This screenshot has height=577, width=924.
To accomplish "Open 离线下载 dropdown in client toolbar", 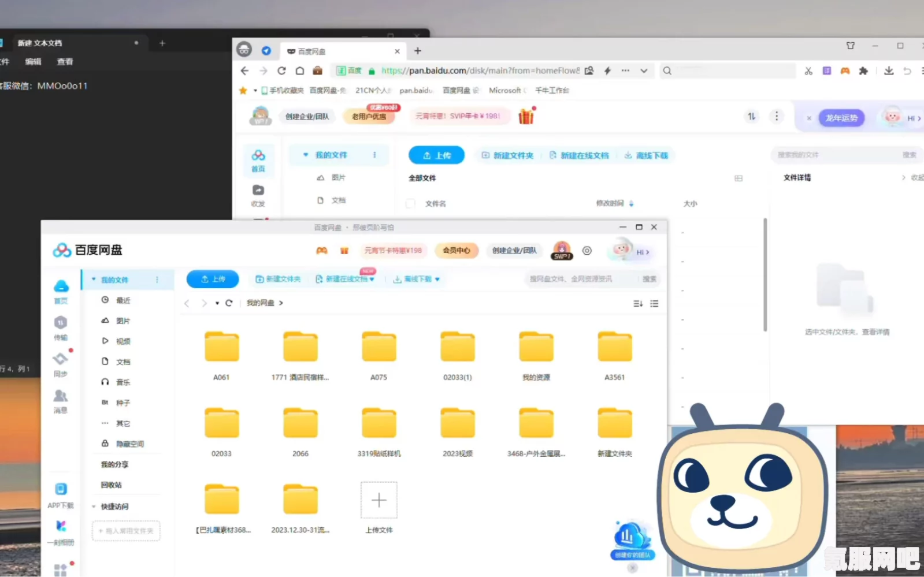I will tap(437, 280).
